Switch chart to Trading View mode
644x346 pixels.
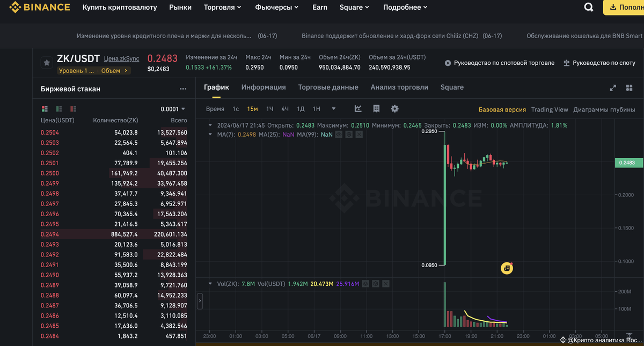[x=550, y=109]
